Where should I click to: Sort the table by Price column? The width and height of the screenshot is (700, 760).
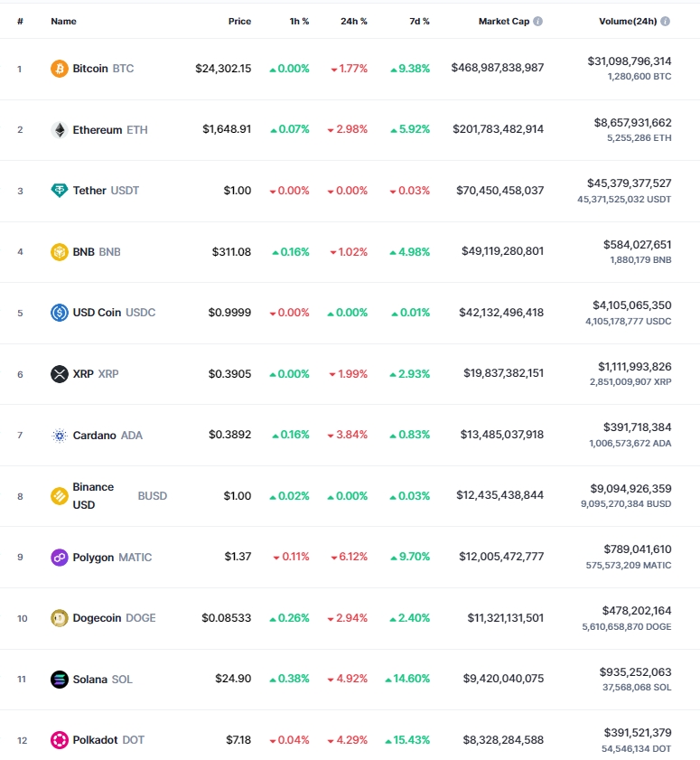point(239,22)
